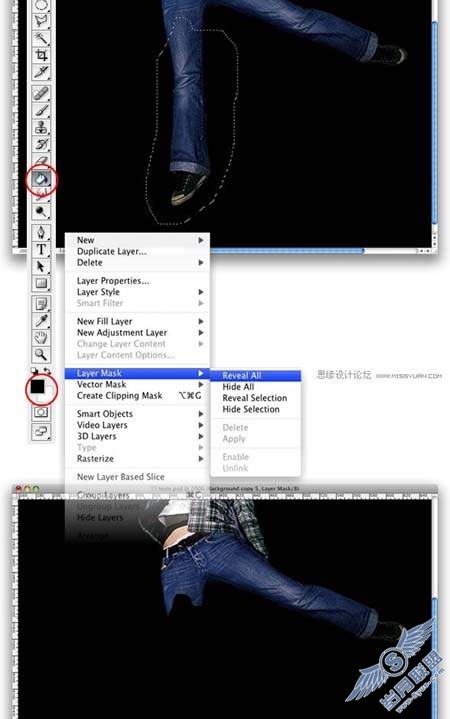The image size is (450, 719).
Task: Select the Polygonal Lasso tool
Action: 41,21
